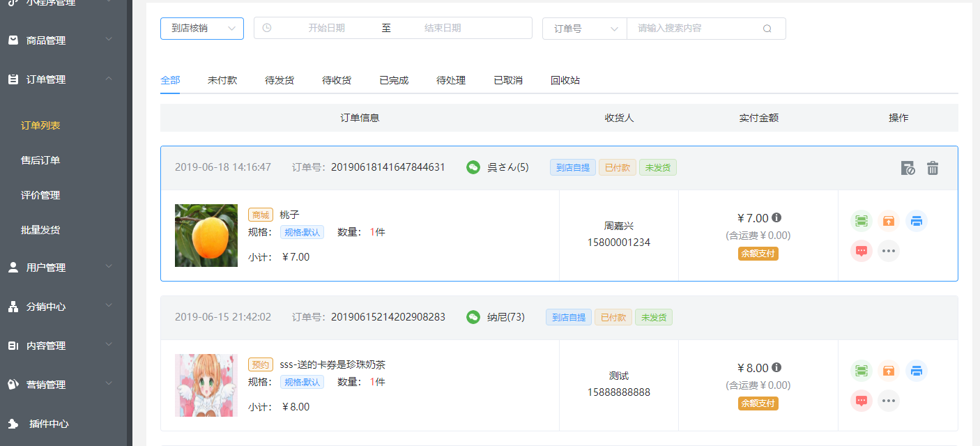
Task: Click the orange ship-box icon for the 桃子 order
Action: click(x=889, y=221)
